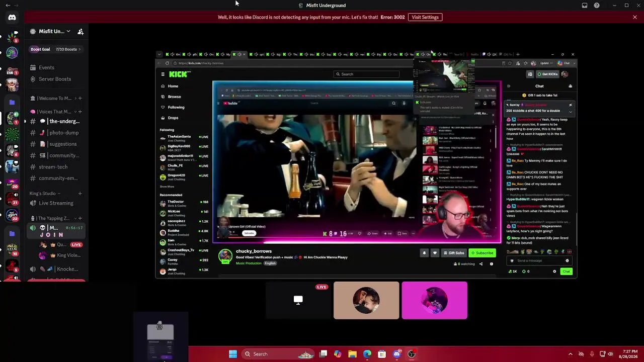Image resolution: width=644 pixels, height=362 pixels.
Task: Open the Live Streaming stage channel
Action: (x=56, y=203)
